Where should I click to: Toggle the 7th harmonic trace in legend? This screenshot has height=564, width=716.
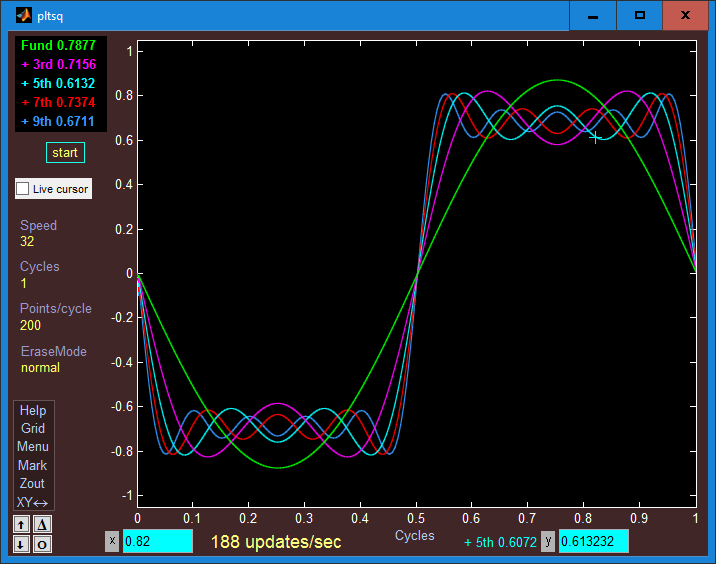[x=58, y=102]
